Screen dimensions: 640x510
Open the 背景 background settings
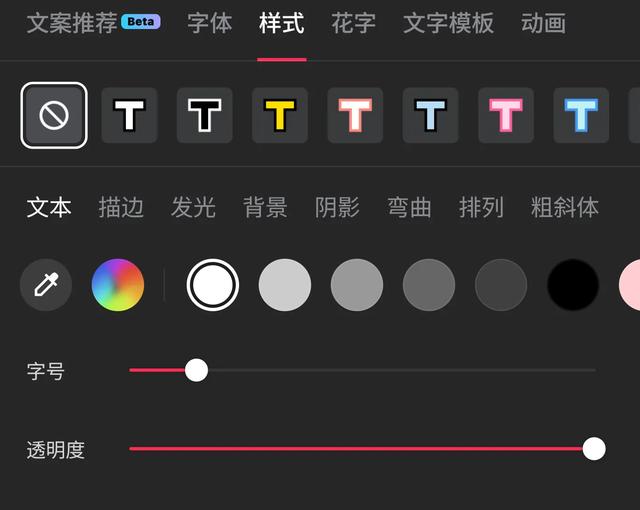pyautogui.click(x=265, y=207)
